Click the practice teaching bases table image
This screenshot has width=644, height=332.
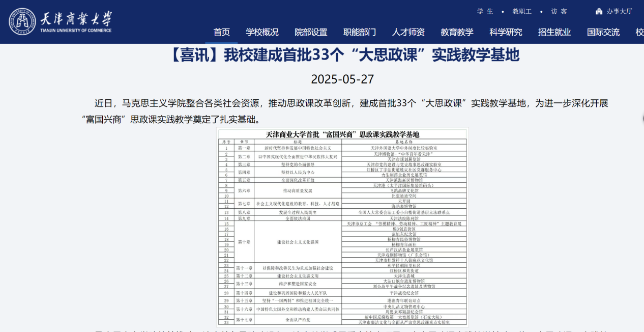pyautogui.click(x=342, y=227)
